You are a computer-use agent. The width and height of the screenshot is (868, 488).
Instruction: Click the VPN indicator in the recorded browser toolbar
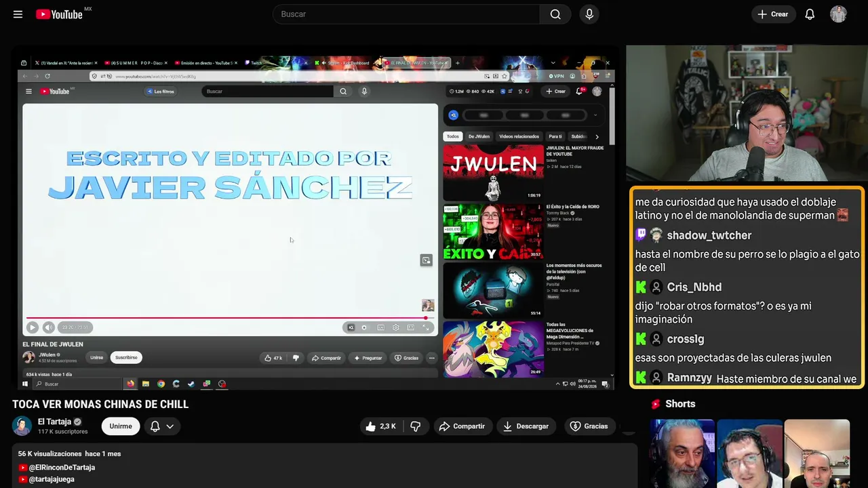pyautogui.click(x=556, y=76)
